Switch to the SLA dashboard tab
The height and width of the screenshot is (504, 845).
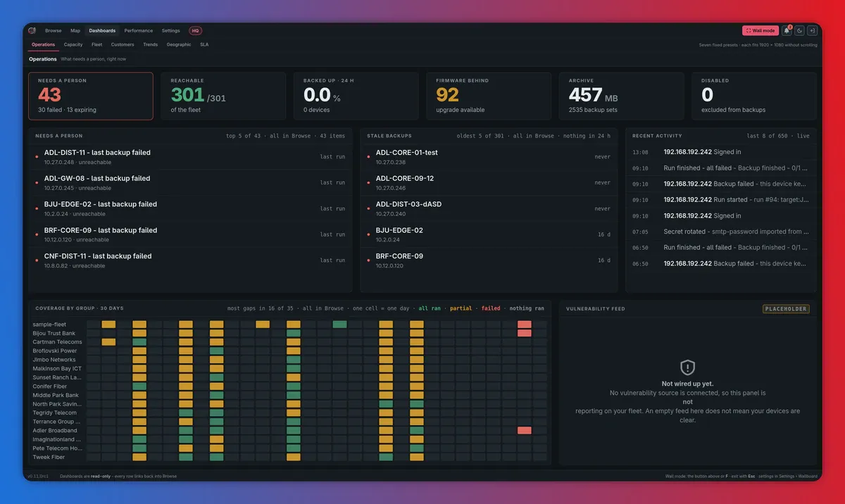tap(204, 44)
